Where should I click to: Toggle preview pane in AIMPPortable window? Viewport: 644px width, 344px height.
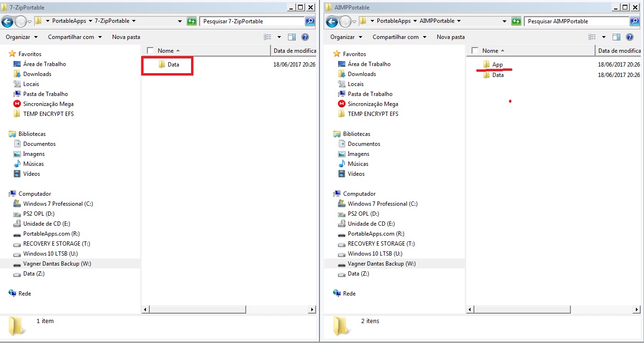[x=616, y=37]
